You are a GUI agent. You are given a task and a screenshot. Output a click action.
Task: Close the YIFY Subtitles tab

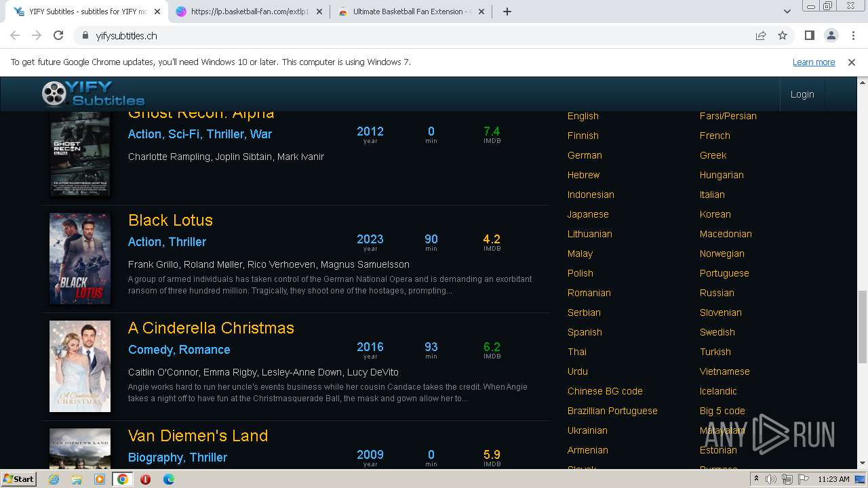click(157, 12)
